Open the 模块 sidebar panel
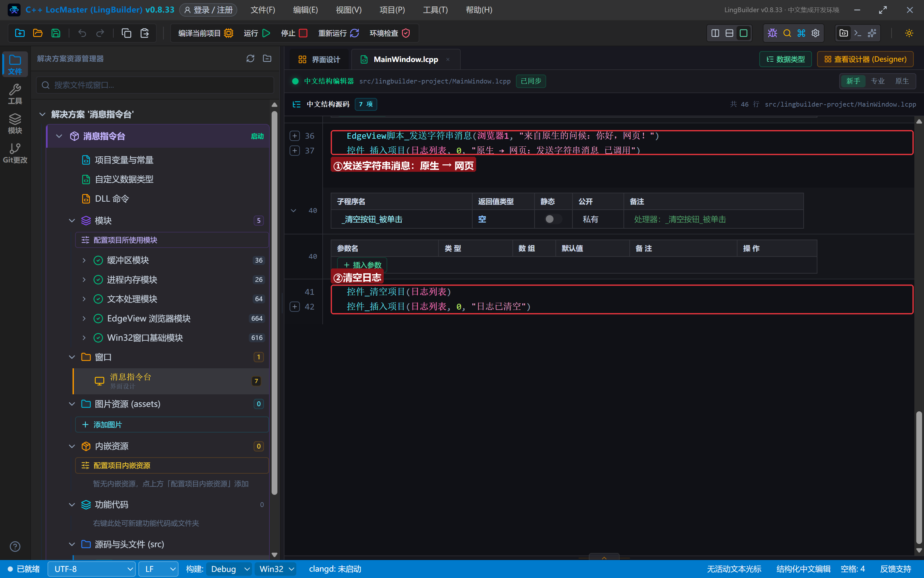Screen dimensions: 924x578 15,124
